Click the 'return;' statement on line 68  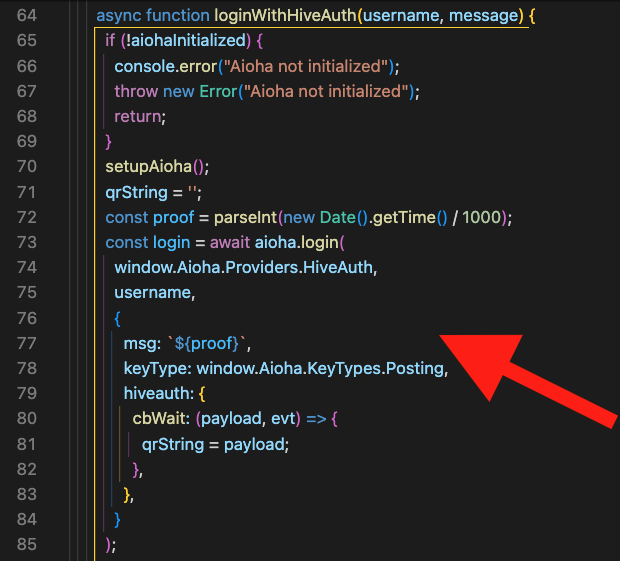[x=140, y=117]
